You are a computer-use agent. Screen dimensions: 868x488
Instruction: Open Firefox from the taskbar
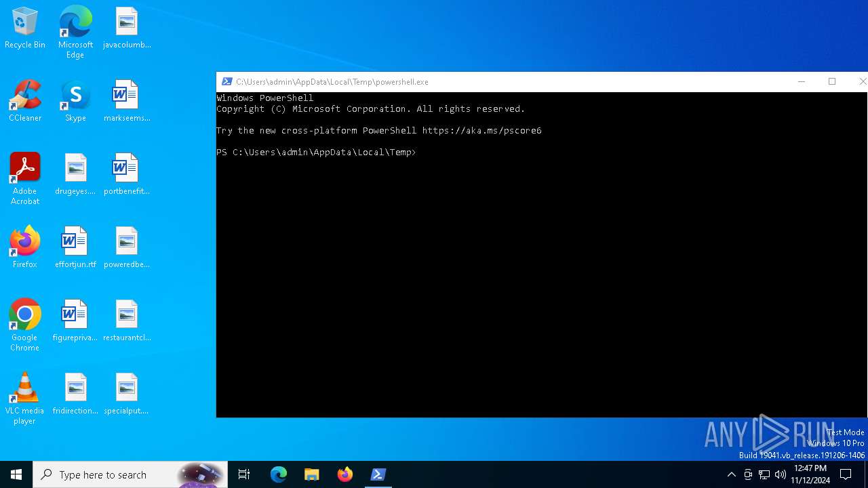click(345, 474)
